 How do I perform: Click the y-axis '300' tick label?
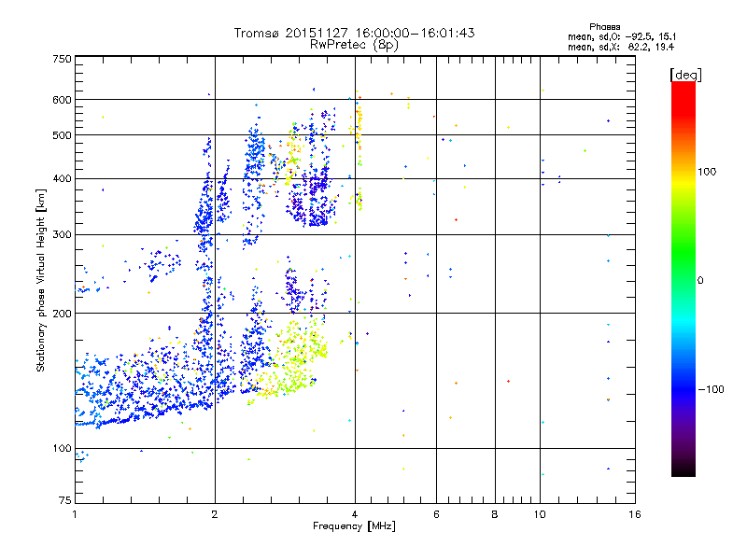[63, 235]
